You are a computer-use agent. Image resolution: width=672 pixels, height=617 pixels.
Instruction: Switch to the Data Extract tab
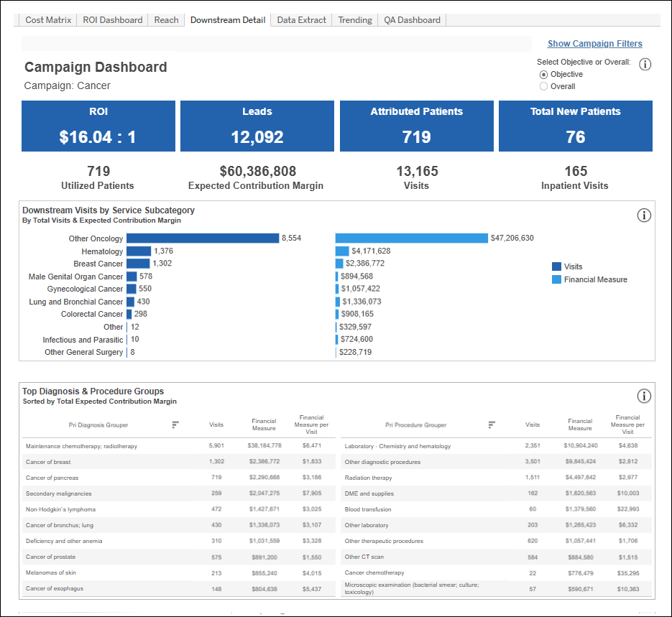(x=301, y=20)
